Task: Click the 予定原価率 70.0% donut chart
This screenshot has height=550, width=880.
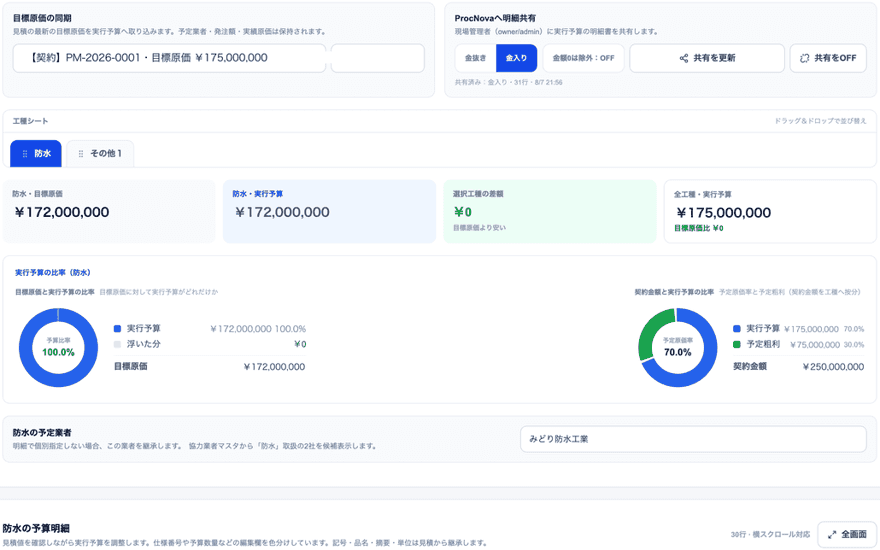Action: point(677,347)
